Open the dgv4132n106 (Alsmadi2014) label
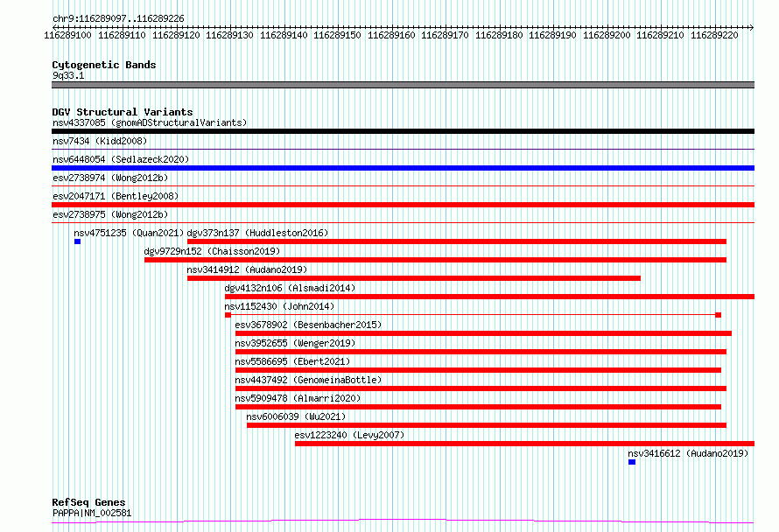 [x=290, y=288]
